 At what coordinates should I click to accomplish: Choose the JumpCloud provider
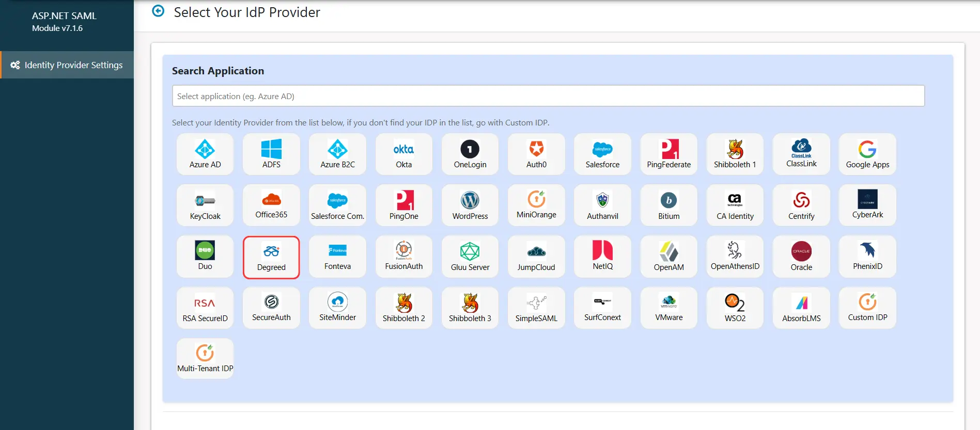[536, 257]
